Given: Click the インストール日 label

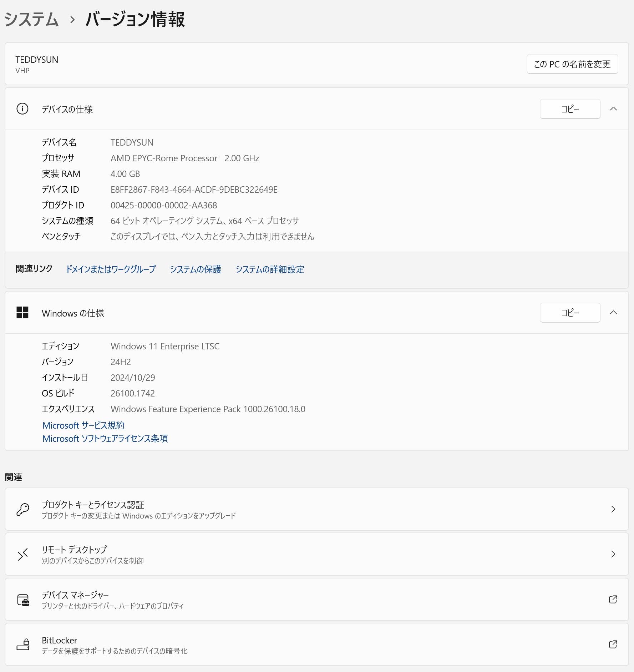Looking at the screenshot, I should click(x=65, y=377).
